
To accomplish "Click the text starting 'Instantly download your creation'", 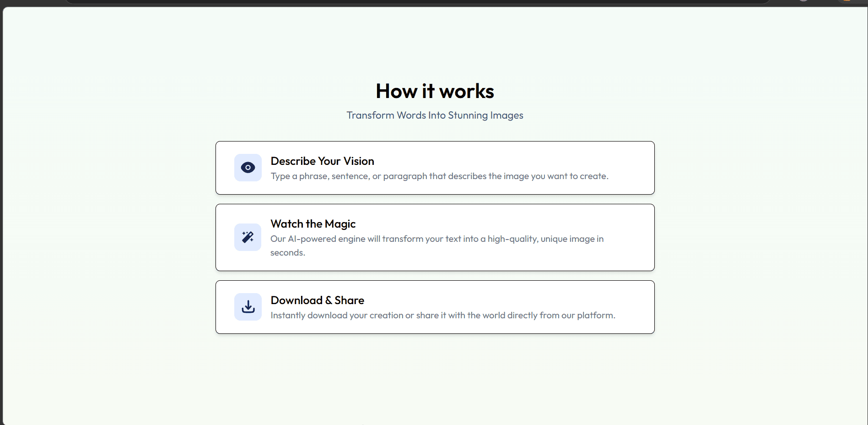I will pos(443,315).
